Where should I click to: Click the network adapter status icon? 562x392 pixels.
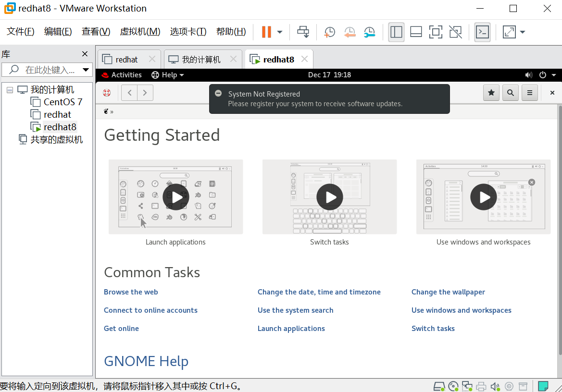coord(467,386)
